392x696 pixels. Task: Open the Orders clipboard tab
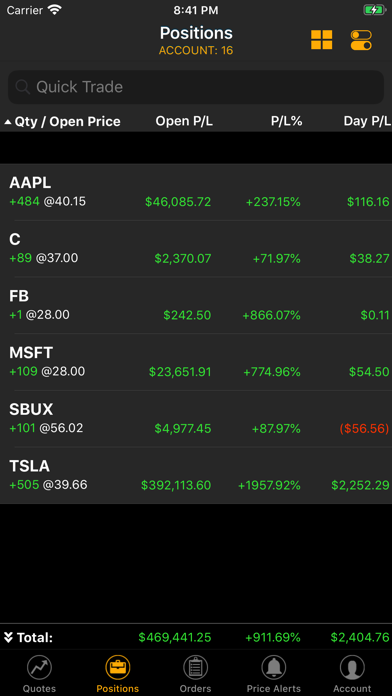195,674
